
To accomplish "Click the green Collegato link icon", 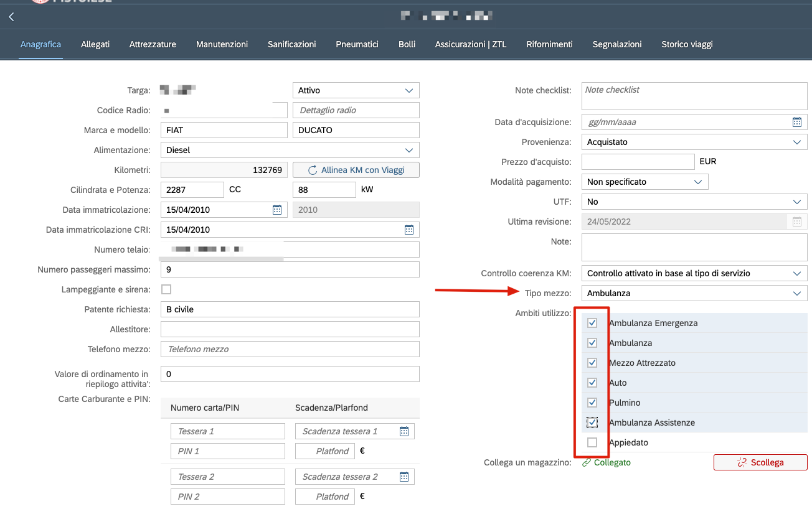I will pyautogui.click(x=586, y=462).
